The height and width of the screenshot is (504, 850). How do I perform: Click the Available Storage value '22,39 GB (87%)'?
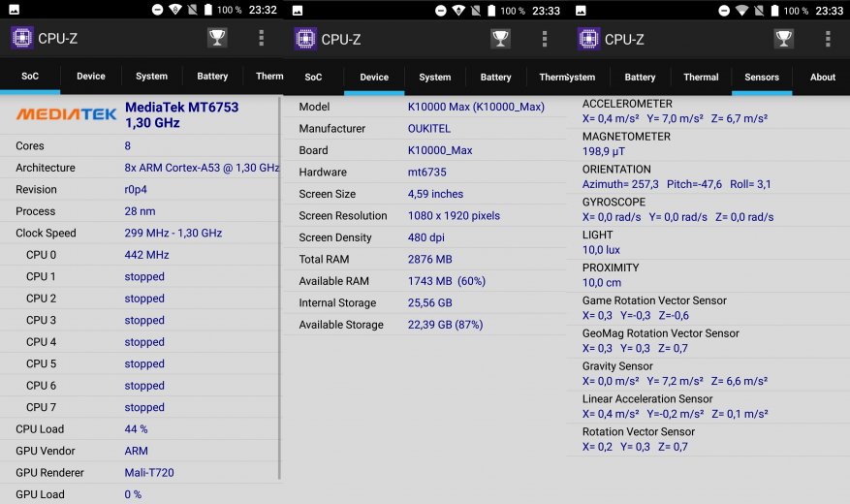[x=445, y=325]
